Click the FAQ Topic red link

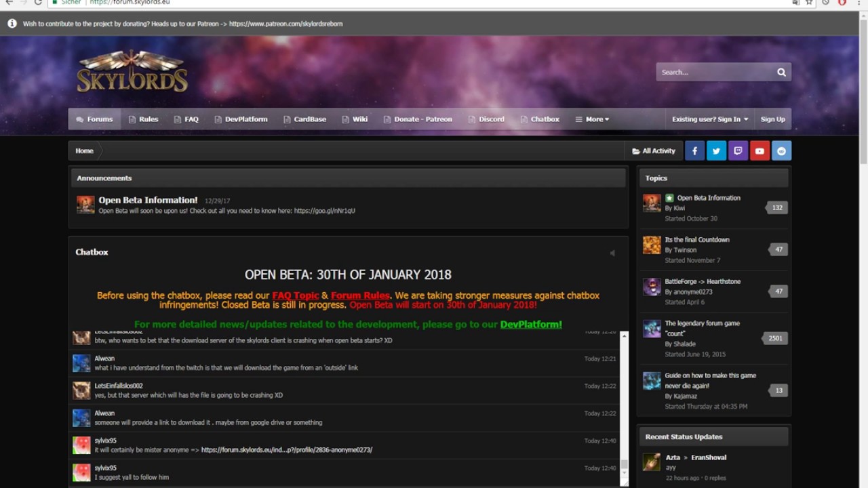pos(295,296)
